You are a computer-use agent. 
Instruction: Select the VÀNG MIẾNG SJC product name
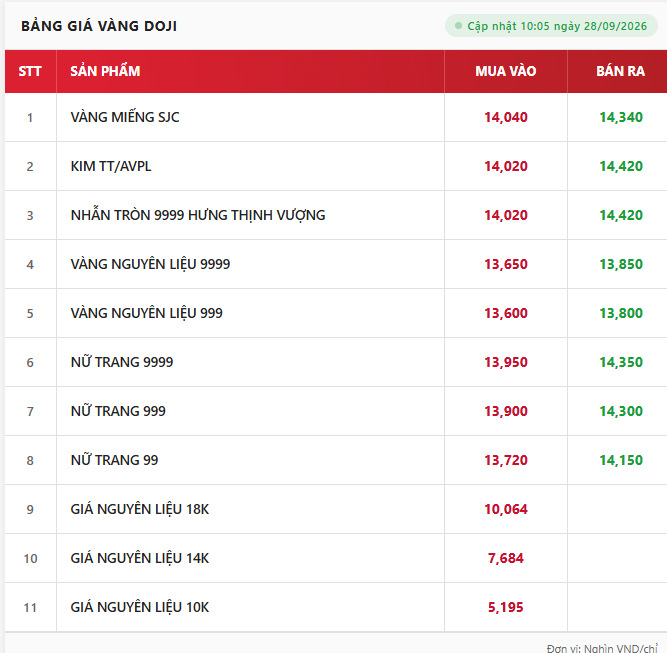point(125,117)
